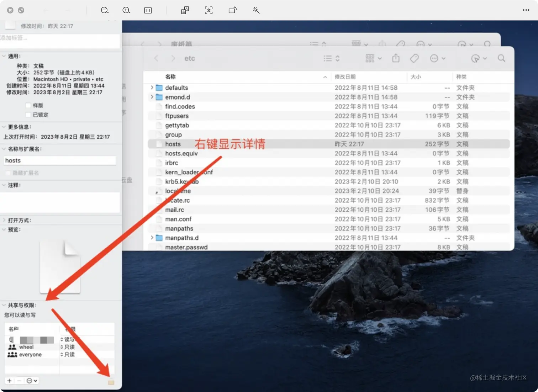
Task: Click the share icon in etc Finder toolbar
Action: [x=396, y=58]
